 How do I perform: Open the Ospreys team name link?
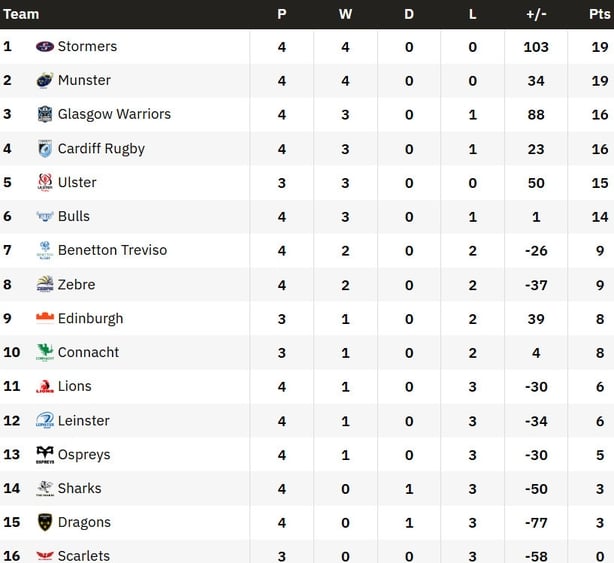coord(84,455)
